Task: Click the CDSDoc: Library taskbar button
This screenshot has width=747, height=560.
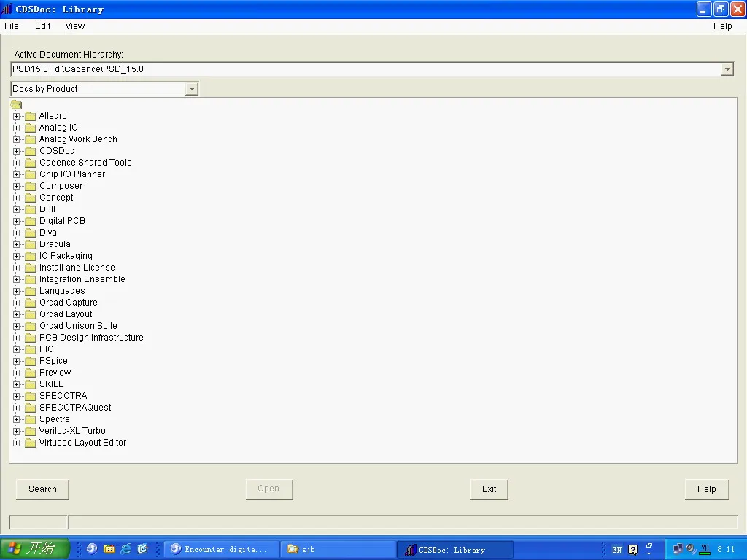Action: point(454,549)
